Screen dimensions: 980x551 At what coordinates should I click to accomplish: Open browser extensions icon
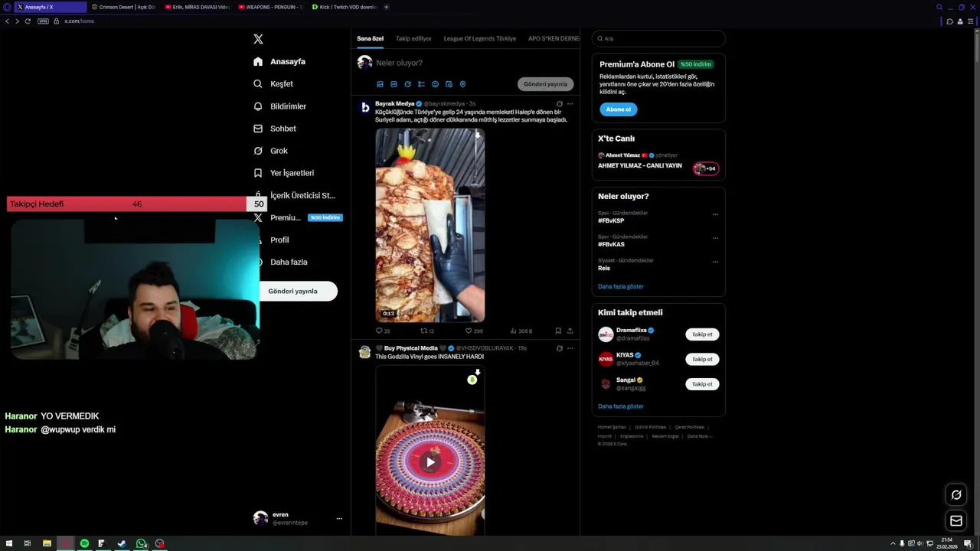click(x=950, y=21)
